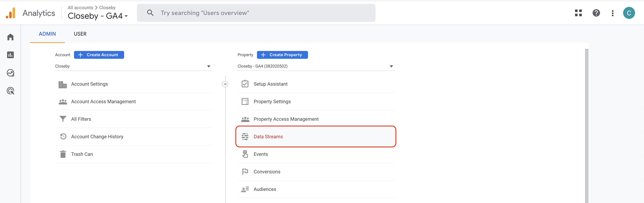The image size is (644, 203).
Task: Click the Account Change History clock icon
Action: 63,136
